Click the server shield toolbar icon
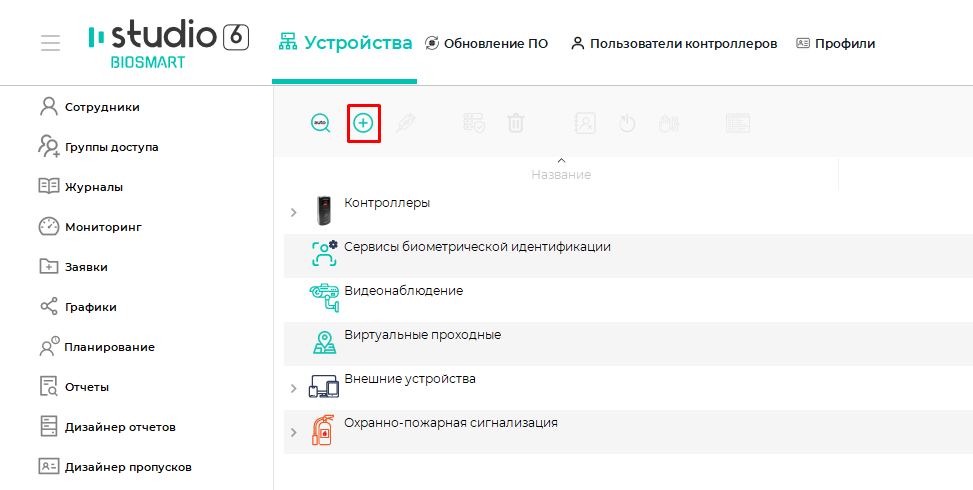Viewport: 973px width, 490px height. [x=474, y=123]
